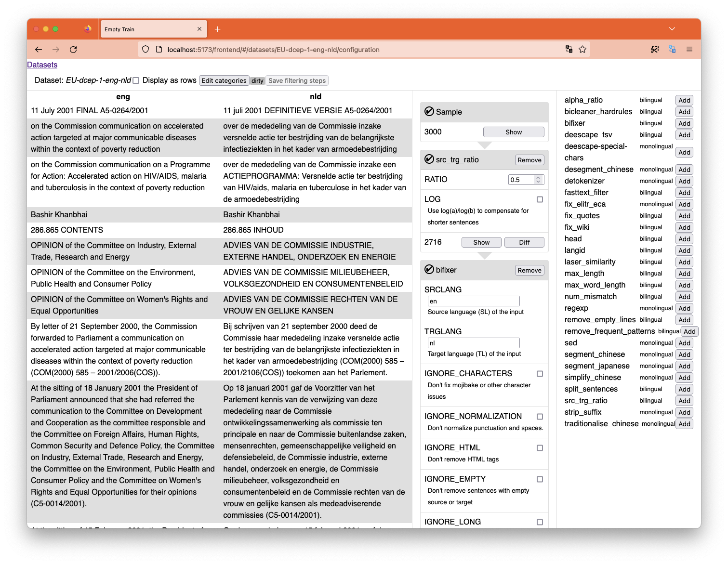Click Diff for the src_trg_ratio step
The image size is (728, 564).
524,242
